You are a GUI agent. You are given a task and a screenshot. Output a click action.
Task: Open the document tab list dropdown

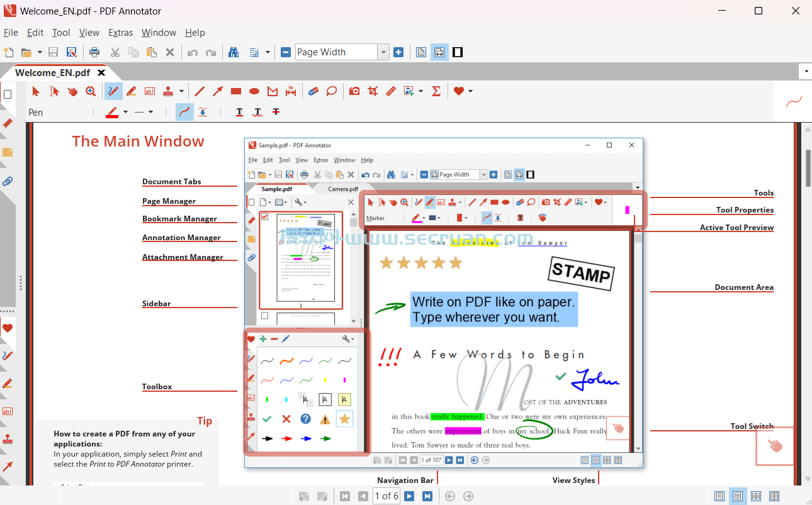click(806, 72)
